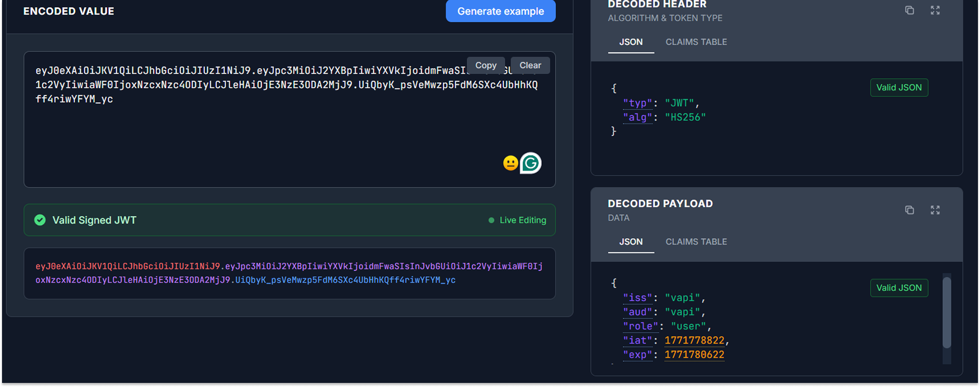The image size is (980, 387).
Task: Select the JSON tab in Decoded Header
Action: (630, 42)
